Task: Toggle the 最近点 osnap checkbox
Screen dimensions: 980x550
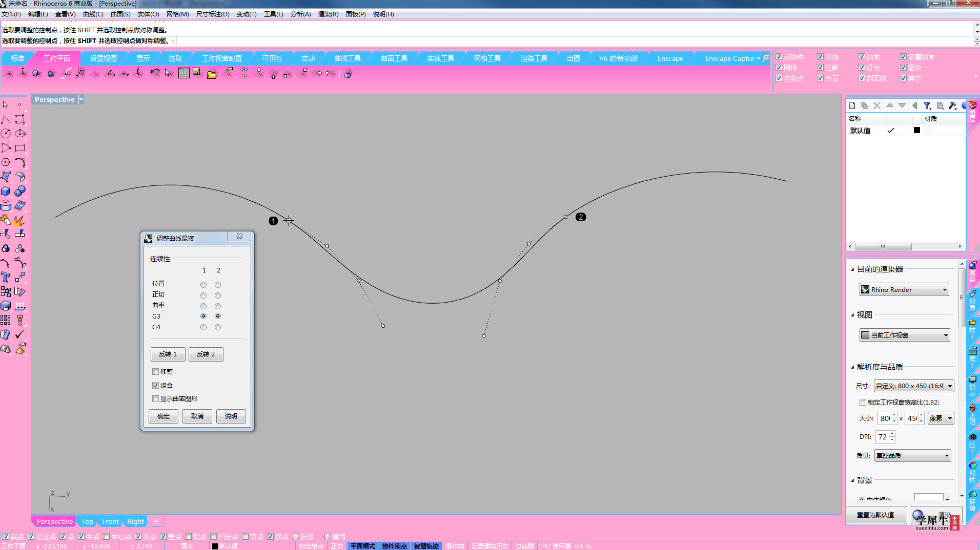Action: click(x=31, y=537)
